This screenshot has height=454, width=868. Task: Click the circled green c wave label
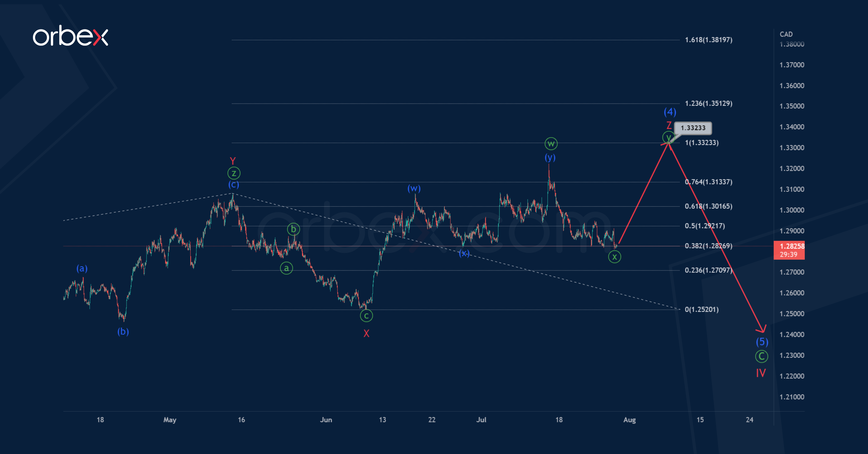coord(366,316)
